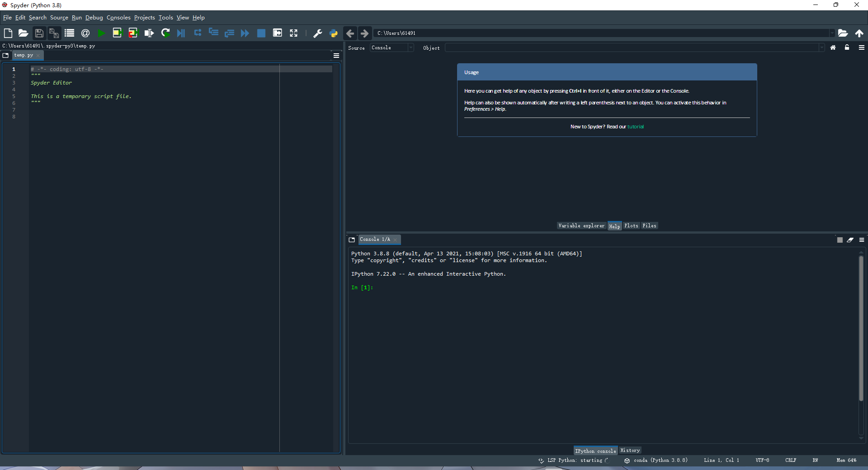This screenshot has height=470, width=868.
Task: Switch to the History tab
Action: [x=630, y=451]
